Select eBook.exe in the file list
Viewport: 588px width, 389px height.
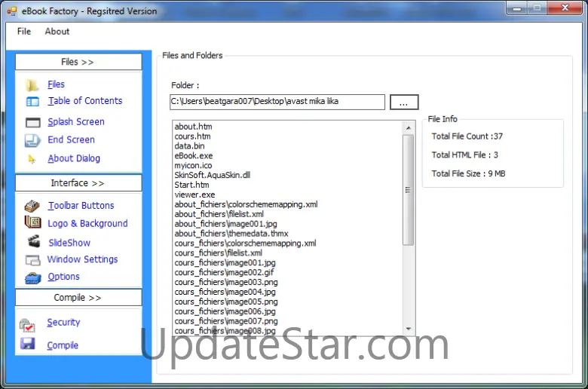(x=194, y=156)
